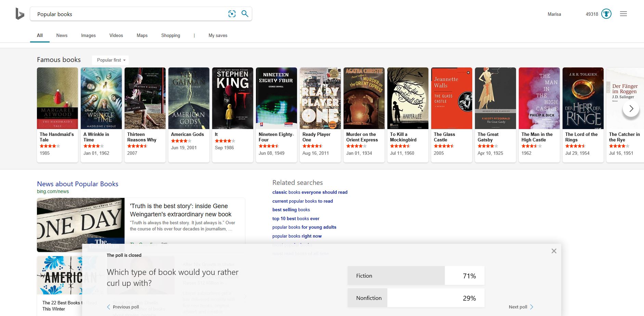This screenshot has width=644, height=316.
Task: Open related search best selling books
Action: click(291, 210)
